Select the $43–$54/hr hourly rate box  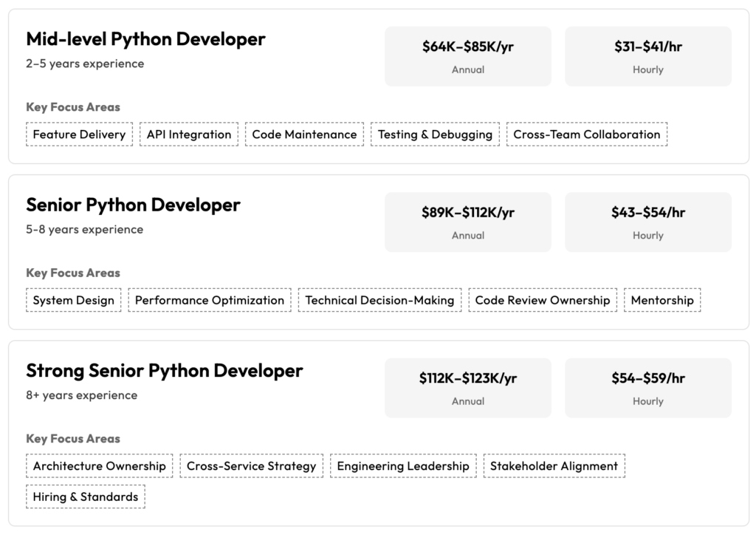pos(648,222)
